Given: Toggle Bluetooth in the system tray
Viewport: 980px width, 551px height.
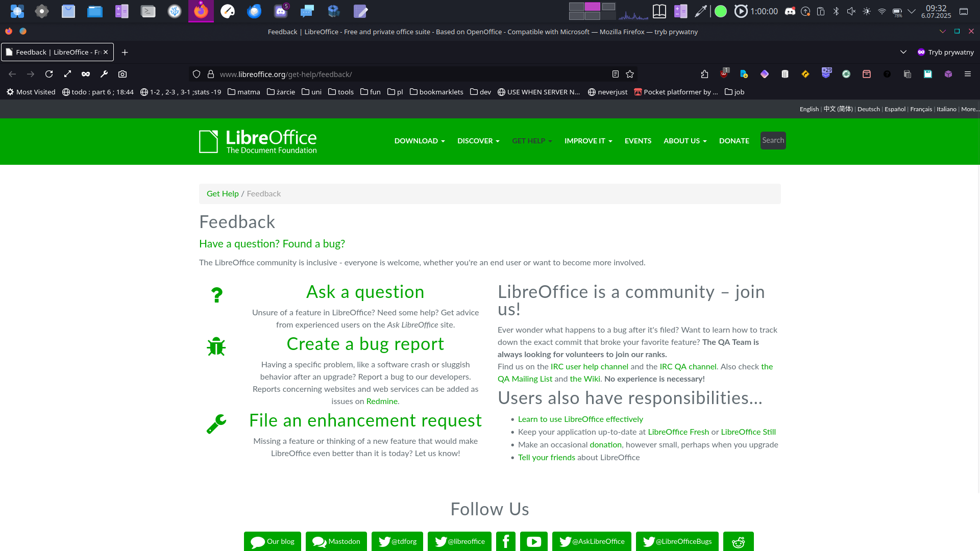Looking at the screenshot, I should click(x=837, y=11).
